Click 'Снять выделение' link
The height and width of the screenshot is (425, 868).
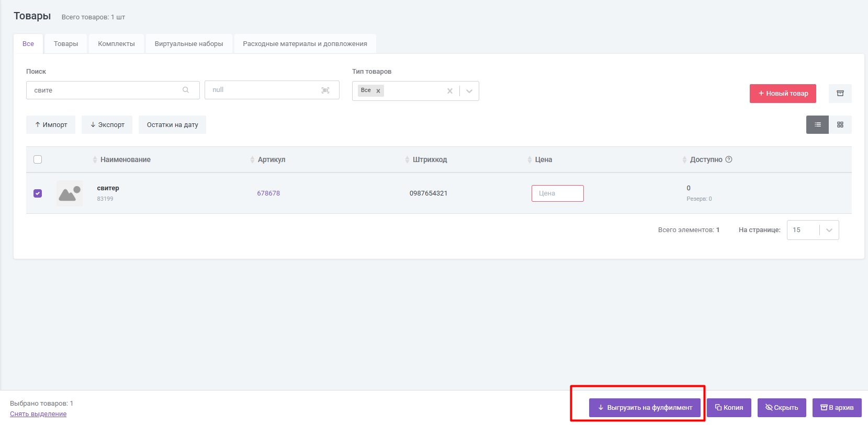coord(38,414)
